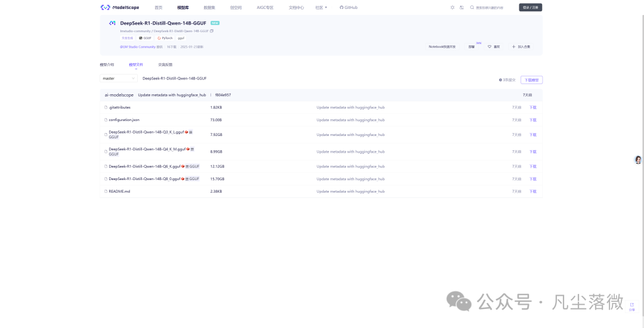644x328 pixels.
Task: Click the search magnifier icon
Action: pyautogui.click(x=472, y=7)
